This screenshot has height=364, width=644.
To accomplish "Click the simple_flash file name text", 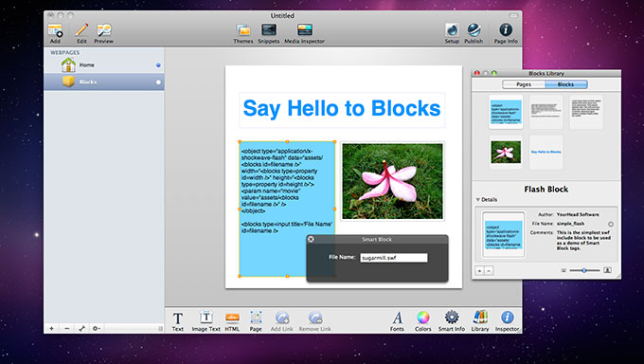I will [570, 224].
